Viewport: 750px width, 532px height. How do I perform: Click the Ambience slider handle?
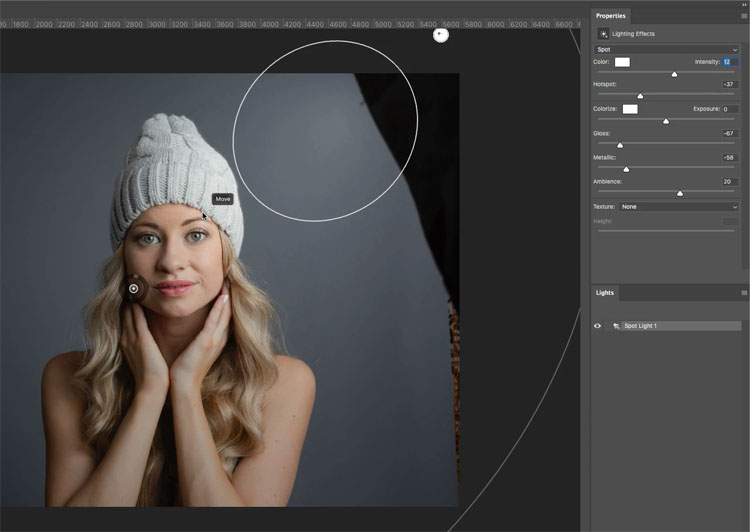680,193
